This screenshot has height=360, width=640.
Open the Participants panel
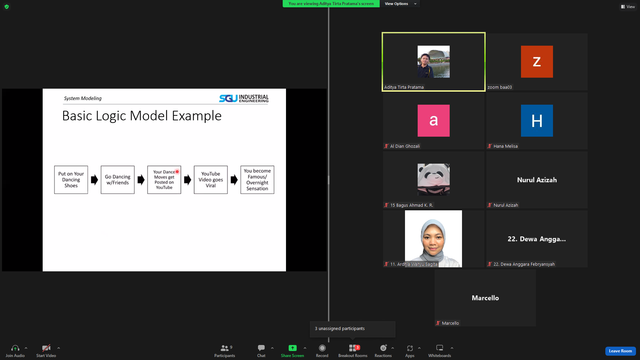224,350
